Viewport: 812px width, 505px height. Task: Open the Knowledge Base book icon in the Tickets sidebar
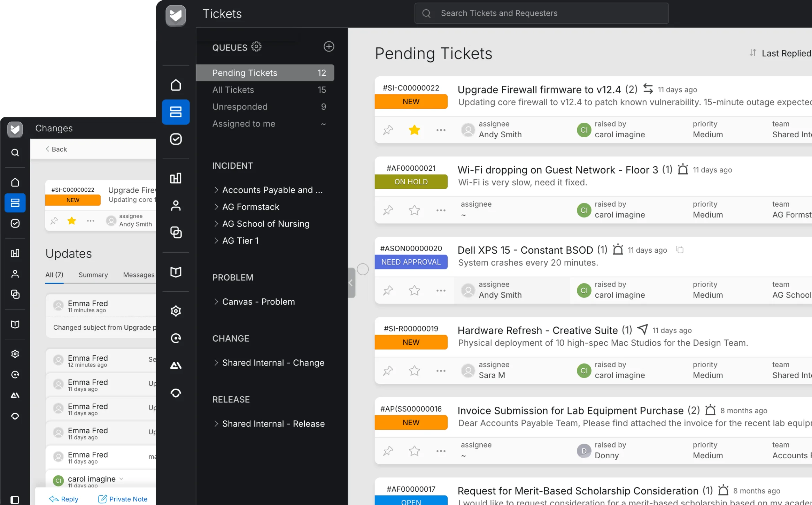tap(176, 272)
